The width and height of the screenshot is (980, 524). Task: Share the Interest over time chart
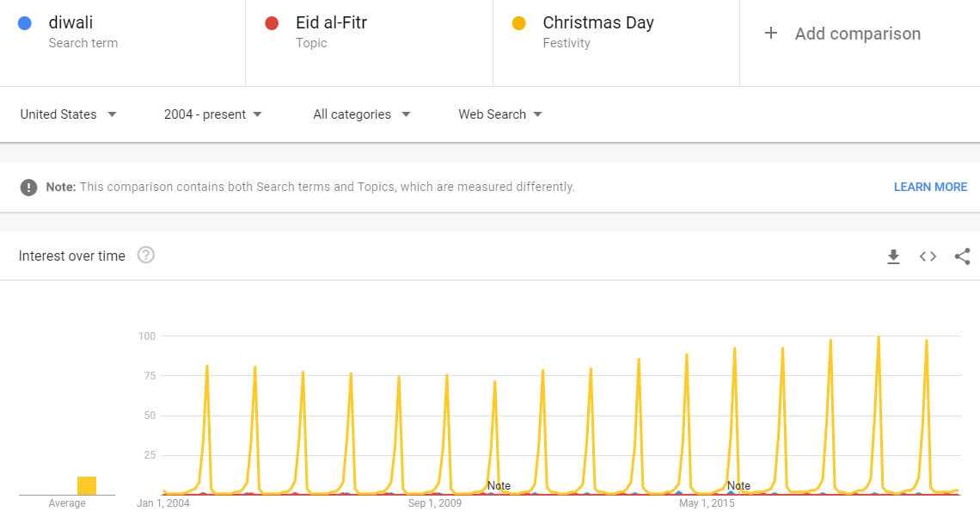click(x=962, y=256)
